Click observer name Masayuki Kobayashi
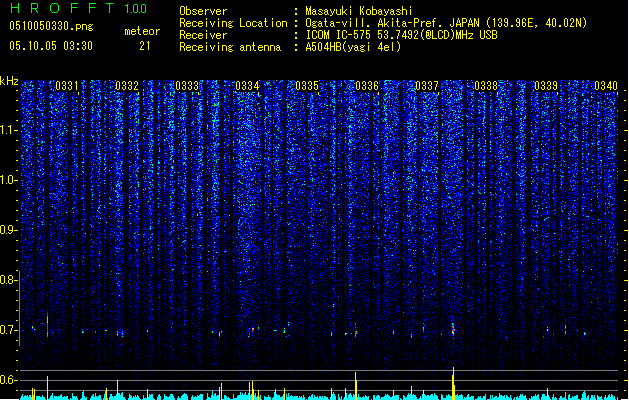The width and height of the screenshot is (629, 400). coord(359,11)
